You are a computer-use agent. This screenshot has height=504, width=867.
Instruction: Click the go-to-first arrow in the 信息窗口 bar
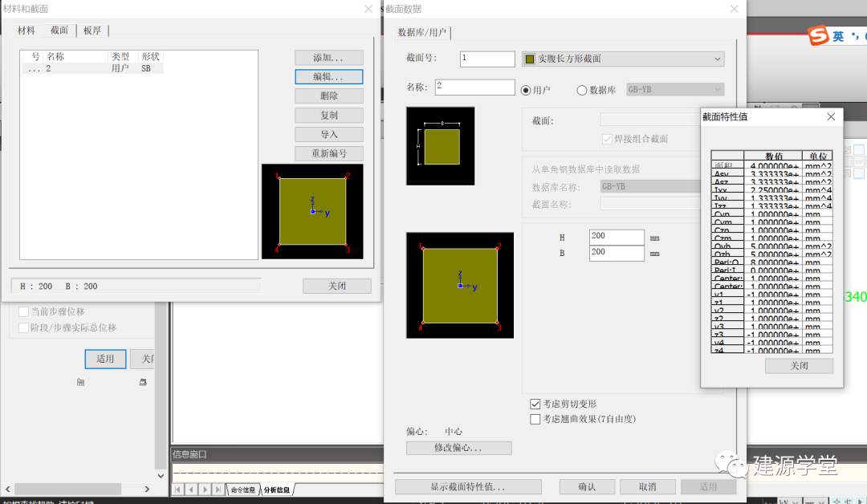177,489
